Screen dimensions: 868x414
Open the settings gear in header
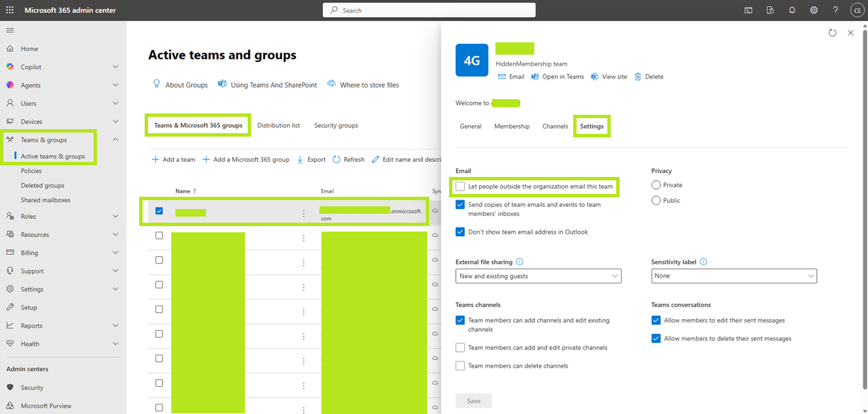tap(814, 10)
